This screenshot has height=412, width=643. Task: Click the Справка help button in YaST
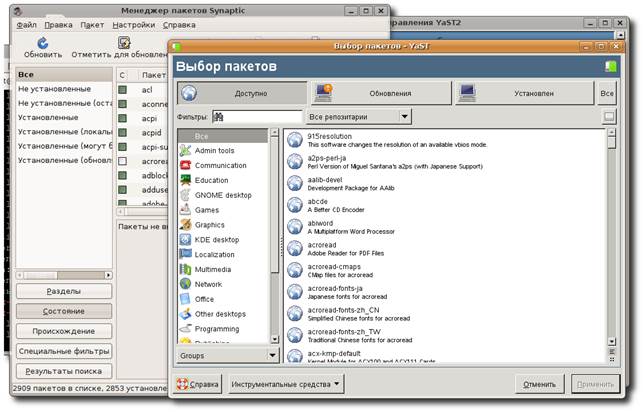pyautogui.click(x=198, y=384)
